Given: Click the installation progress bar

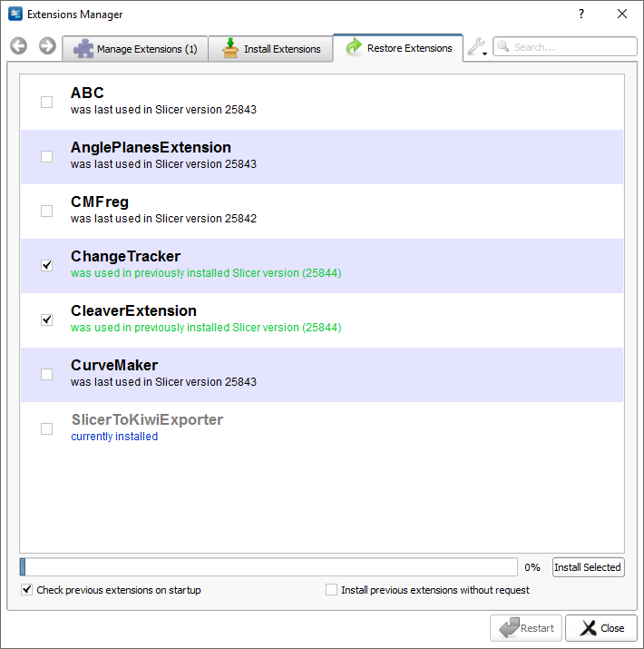Looking at the screenshot, I should pyautogui.click(x=268, y=567).
